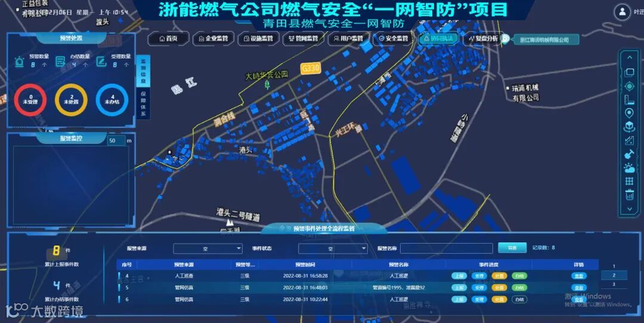Click timestamp 2022-08-31 10:22:44
Viewport: 644px width, 323px height.
pyautogui.click(x=305, y=300)
